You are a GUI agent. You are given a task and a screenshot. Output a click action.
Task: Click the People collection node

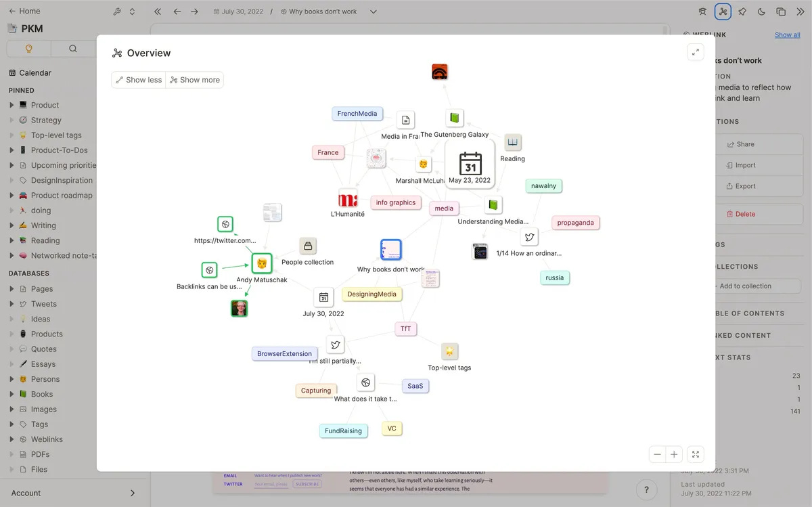[308, 246]
